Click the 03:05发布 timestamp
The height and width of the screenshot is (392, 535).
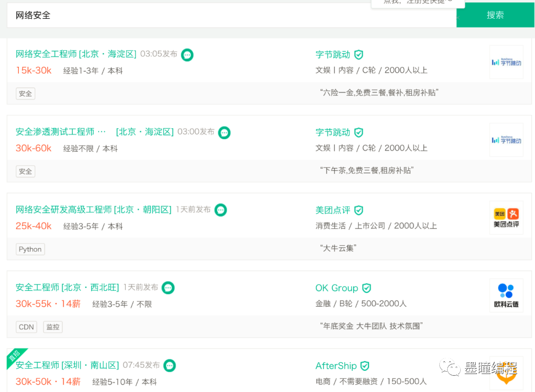pyautogui.click(x=159, y=54)
